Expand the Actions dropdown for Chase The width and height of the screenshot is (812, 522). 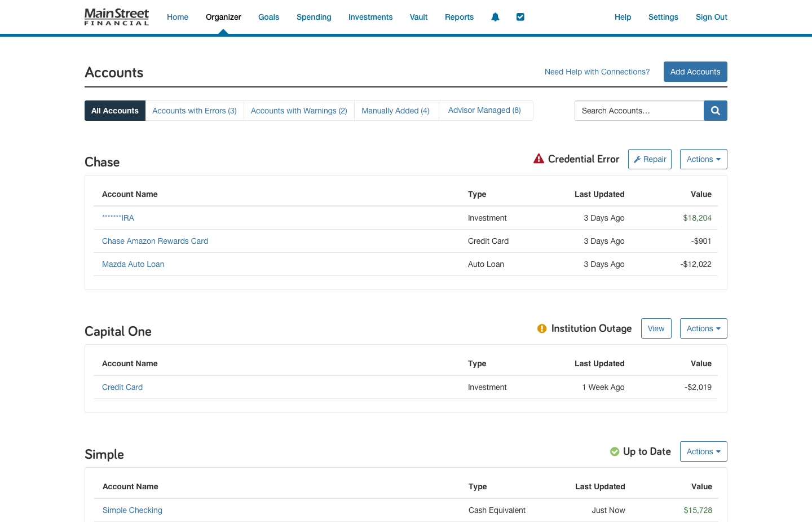point(703,159)
